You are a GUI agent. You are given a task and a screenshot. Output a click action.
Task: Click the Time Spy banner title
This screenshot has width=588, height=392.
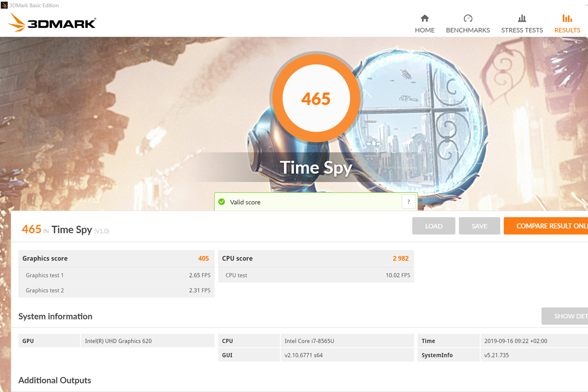coord(316,168)
